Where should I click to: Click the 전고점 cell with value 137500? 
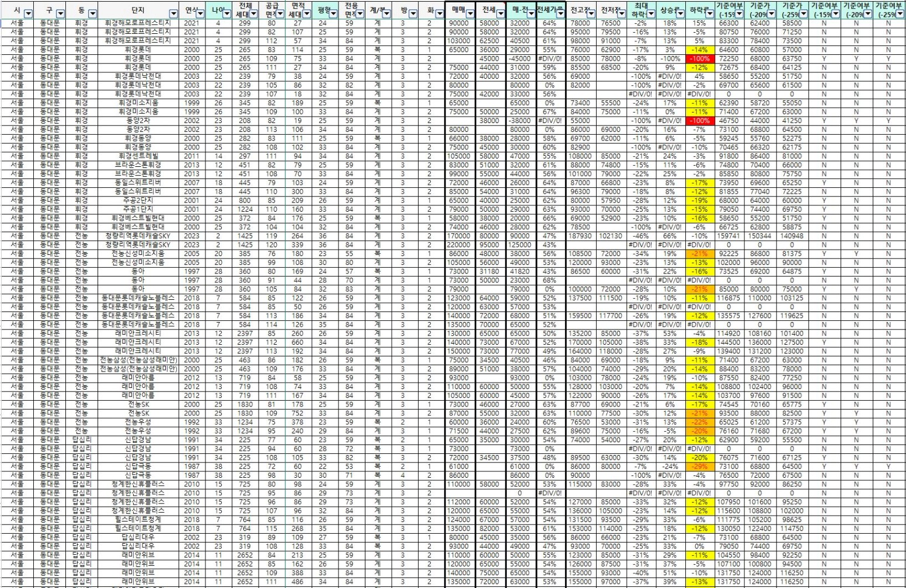point(581,298)
